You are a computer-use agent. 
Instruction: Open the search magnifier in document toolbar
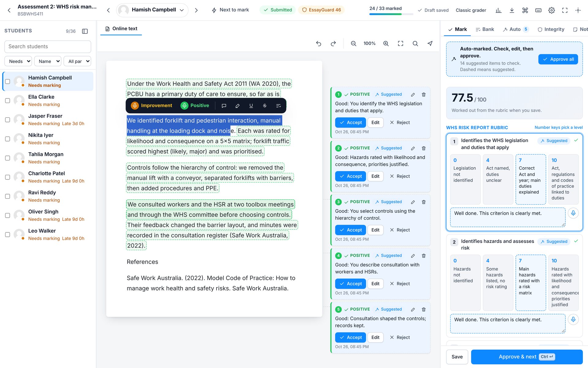coord(415,44)
